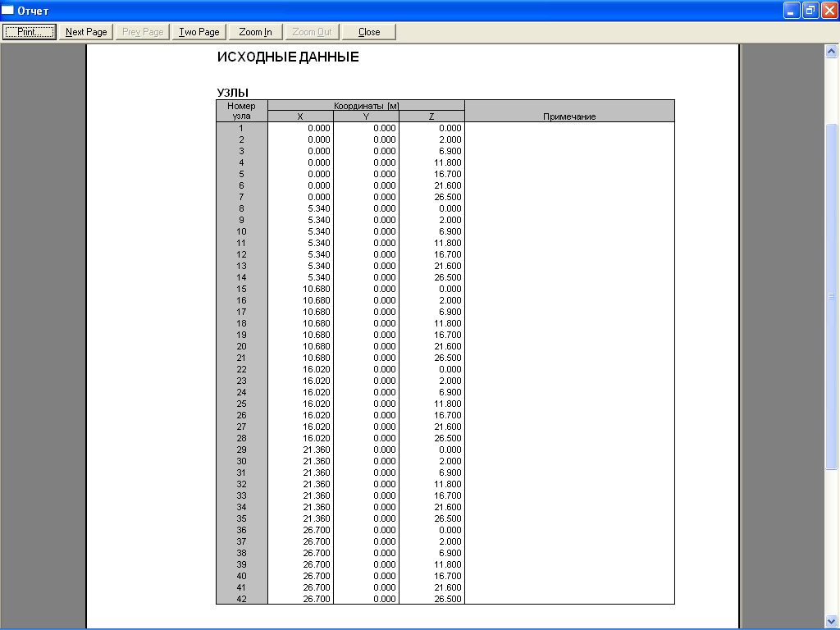Click Z value 6.900 in row 3
The width and height of the screenshot is (840, 630).
[450, 151]
